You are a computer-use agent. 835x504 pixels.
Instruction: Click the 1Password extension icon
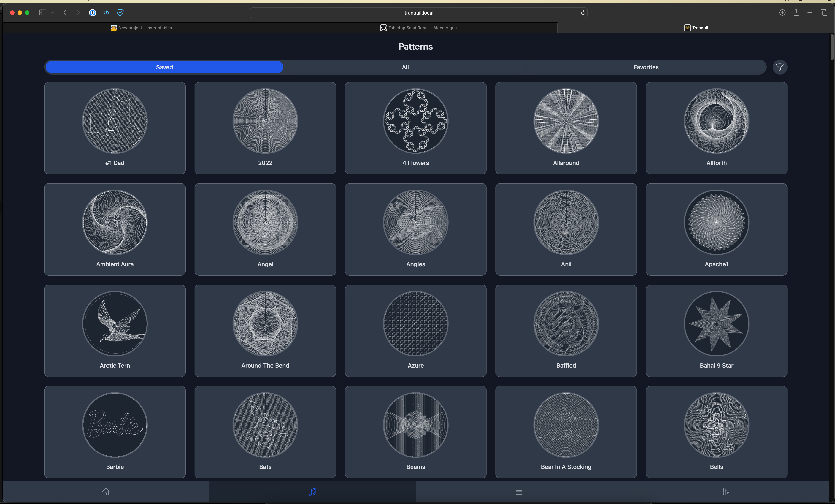[93, 12]
